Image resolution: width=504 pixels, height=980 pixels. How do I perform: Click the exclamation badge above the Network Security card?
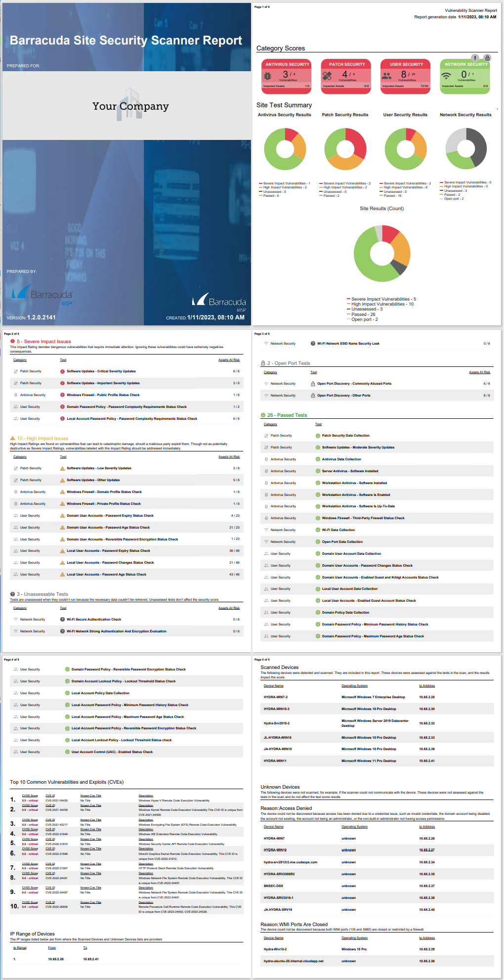(475, 58)
